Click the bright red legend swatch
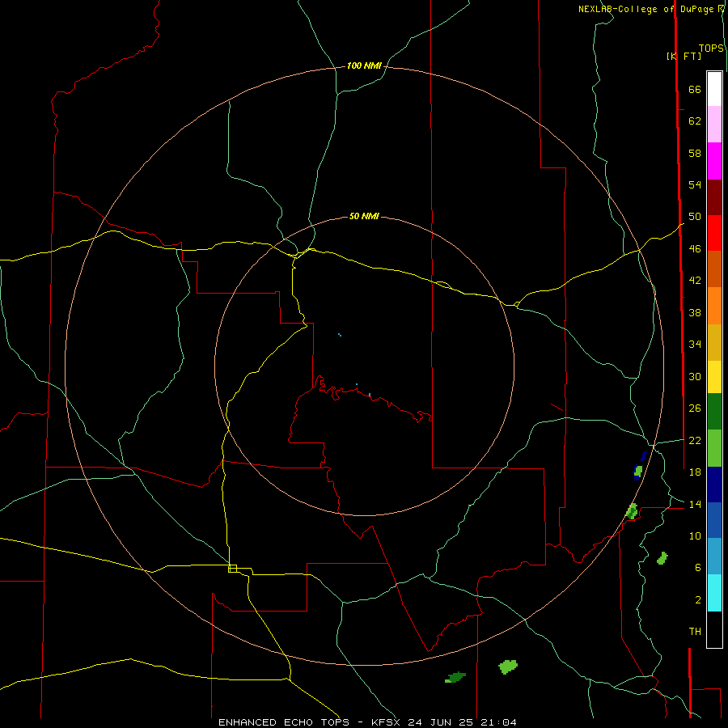 point(714,233)
